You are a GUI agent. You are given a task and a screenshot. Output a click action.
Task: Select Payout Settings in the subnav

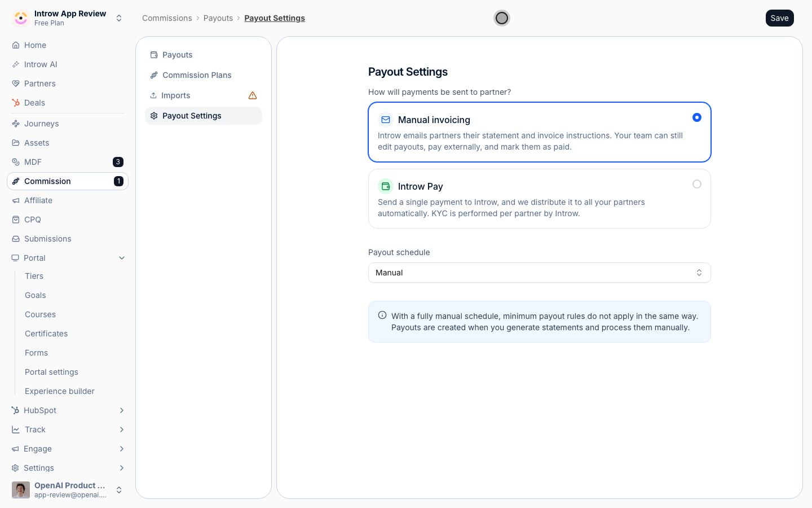[x=204, y=116]
